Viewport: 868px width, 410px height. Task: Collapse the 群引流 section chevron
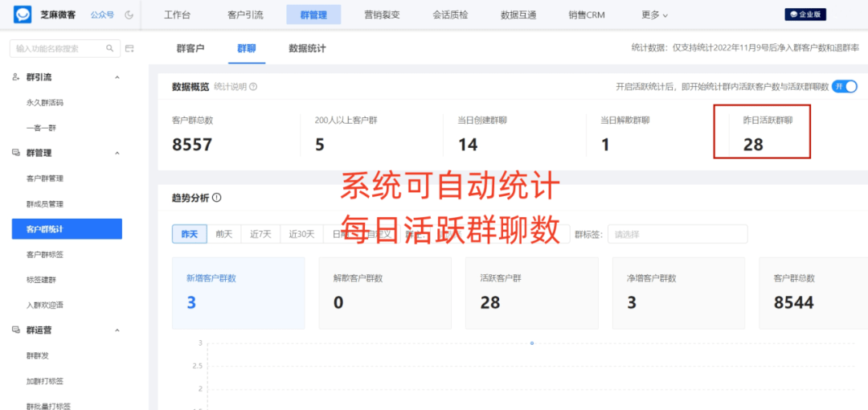[x=117, y=77]
